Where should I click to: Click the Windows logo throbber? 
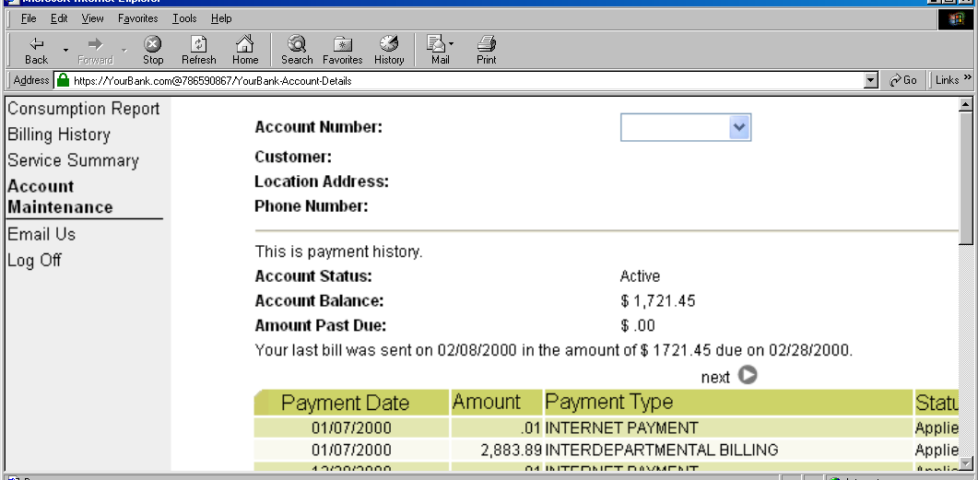[956, 19]
